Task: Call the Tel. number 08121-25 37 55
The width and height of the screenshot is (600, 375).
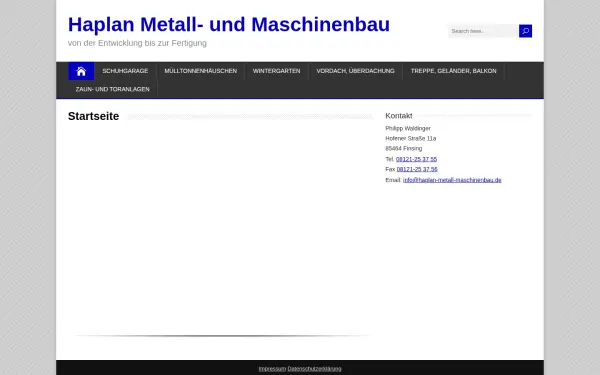Action: pyautogui.click(x=416, y=159)
